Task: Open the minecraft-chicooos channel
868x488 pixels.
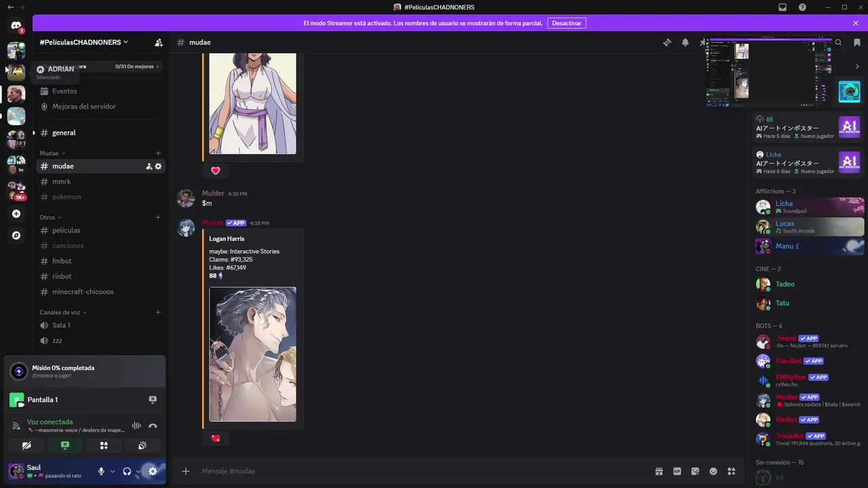Action: (100, 292)
